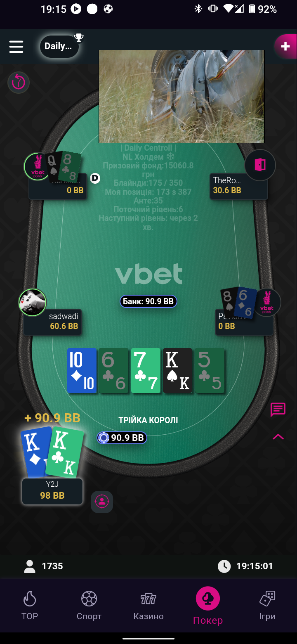Tap the Банк 90.9 BB pot label
Screen dimensions: 297x644
pos(148,301)
